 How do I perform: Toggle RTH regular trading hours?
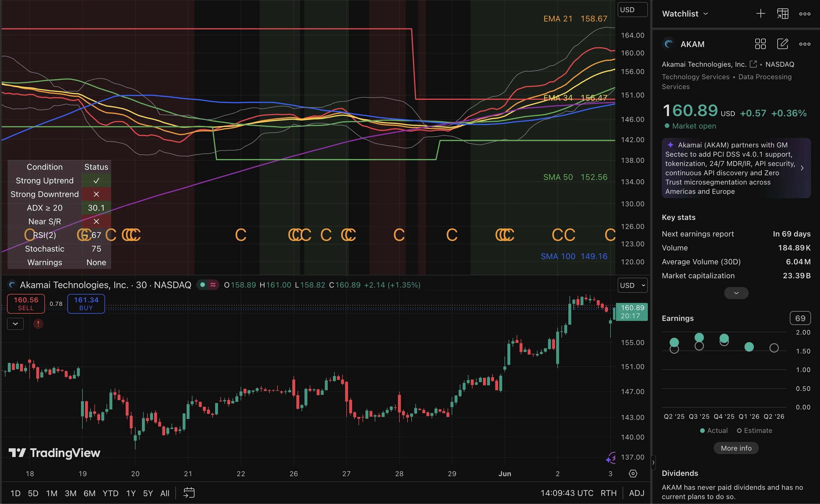(x=608, y=493)
